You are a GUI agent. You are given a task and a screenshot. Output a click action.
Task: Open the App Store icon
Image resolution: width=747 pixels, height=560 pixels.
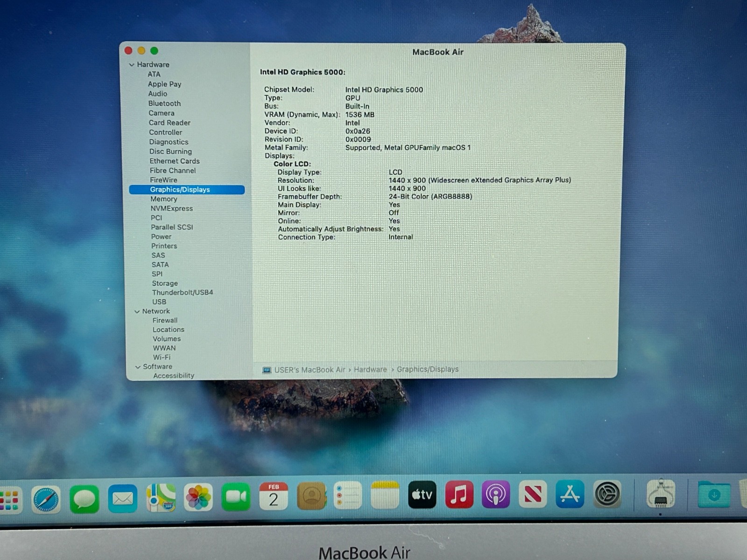[570, 494]
